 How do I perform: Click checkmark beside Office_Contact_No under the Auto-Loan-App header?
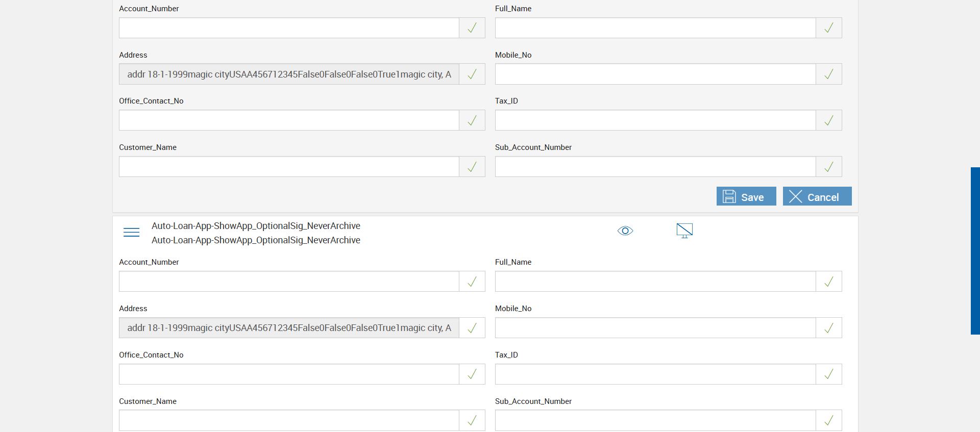472,374
